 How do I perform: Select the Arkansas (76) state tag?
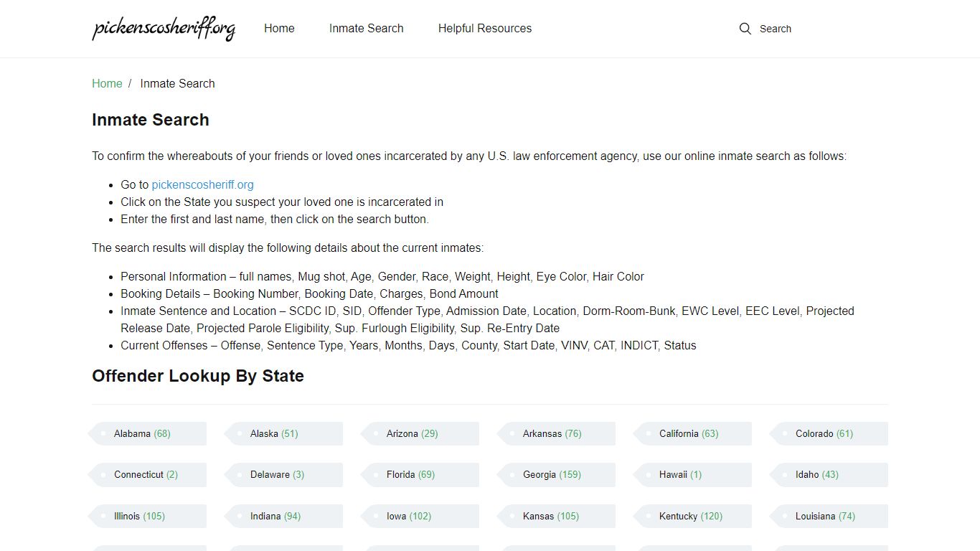click(x=556, y=433)
